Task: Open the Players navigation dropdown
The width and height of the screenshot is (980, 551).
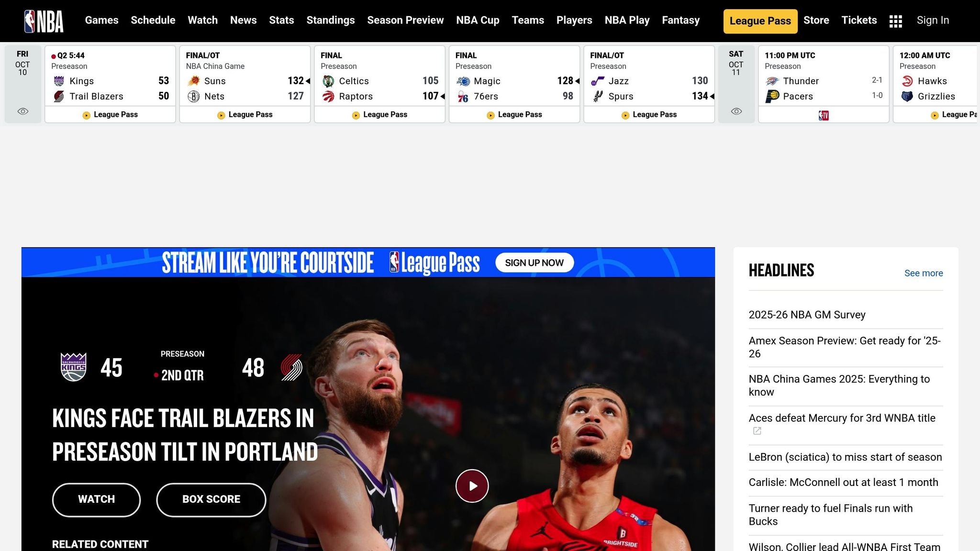Action: pyautogui.click(x=574, y=20)
